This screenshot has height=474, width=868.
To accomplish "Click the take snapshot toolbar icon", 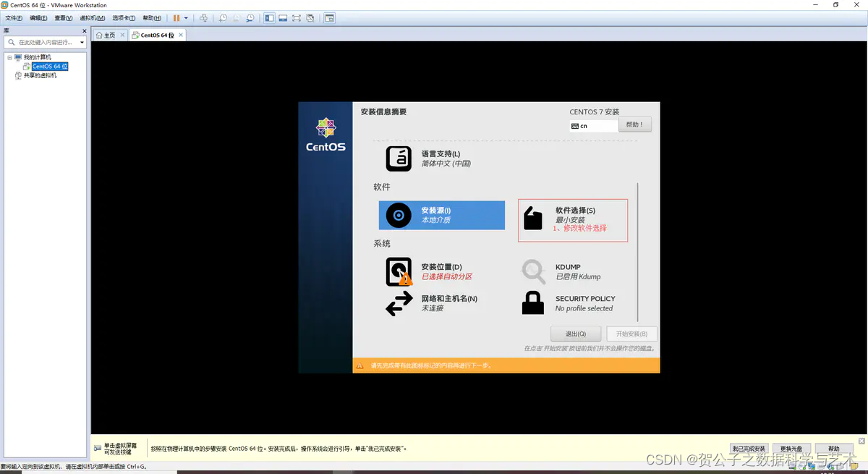I will pyautogui.click(x=223, y=18).
